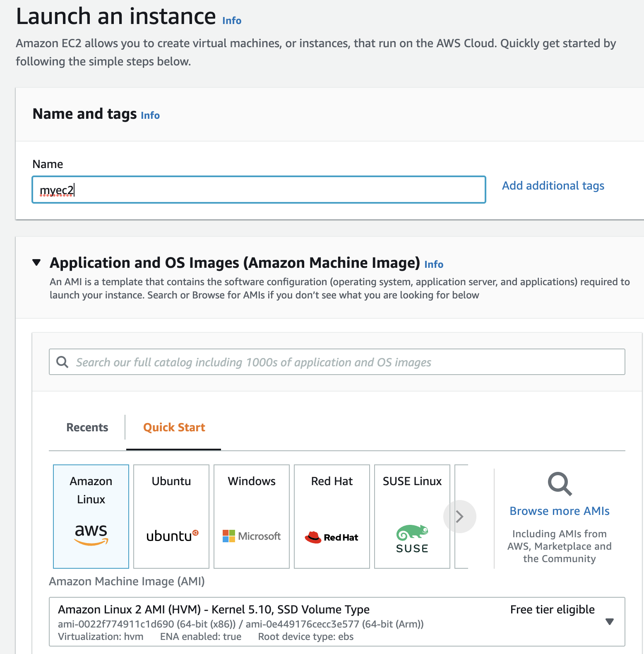Click the 'Free tier eligible' label
The width and height of the screenshot is (644, 654).
(552, 609)
